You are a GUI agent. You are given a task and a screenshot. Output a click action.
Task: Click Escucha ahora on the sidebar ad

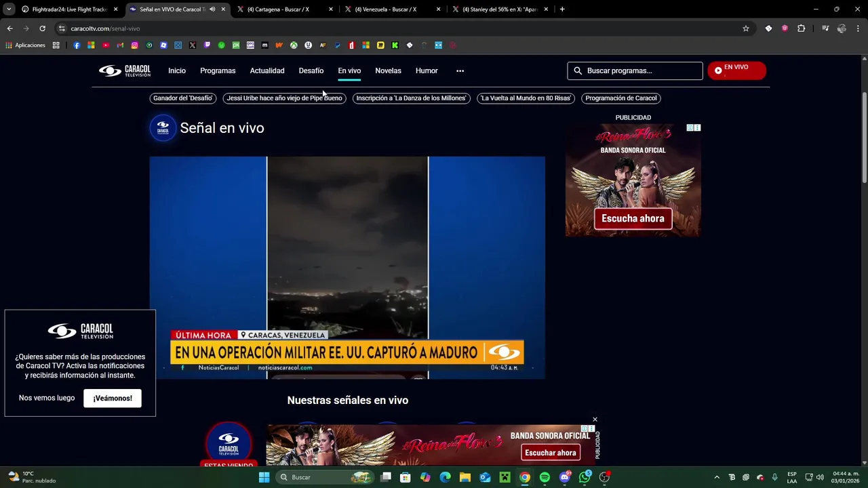(633, 218)
